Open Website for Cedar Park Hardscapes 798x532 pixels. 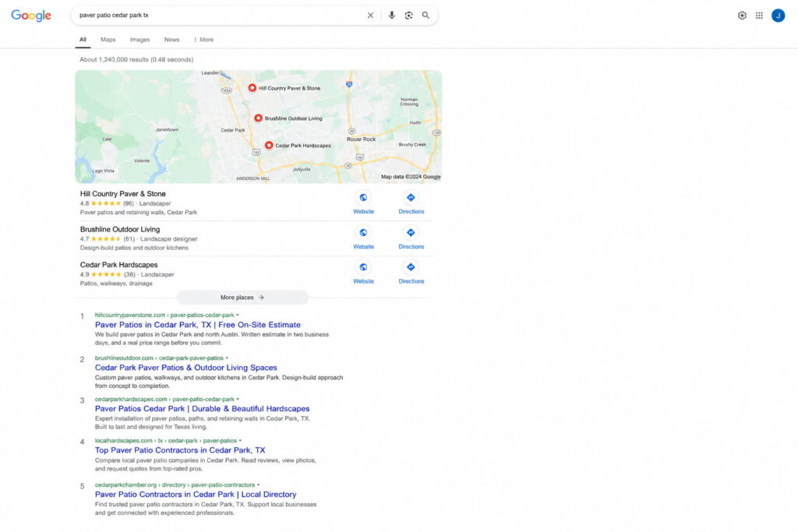[x=363, y=273]
